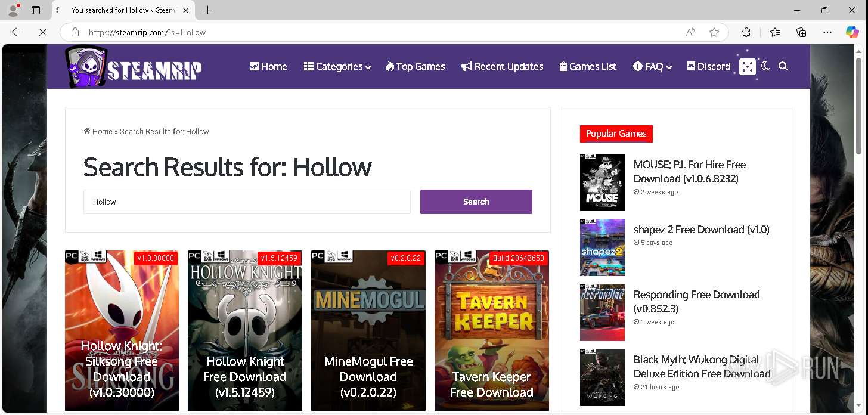Click the v1.5.12459 version badge
The width and height of the screenshot is (868, 415).
(x=279, y=258)
